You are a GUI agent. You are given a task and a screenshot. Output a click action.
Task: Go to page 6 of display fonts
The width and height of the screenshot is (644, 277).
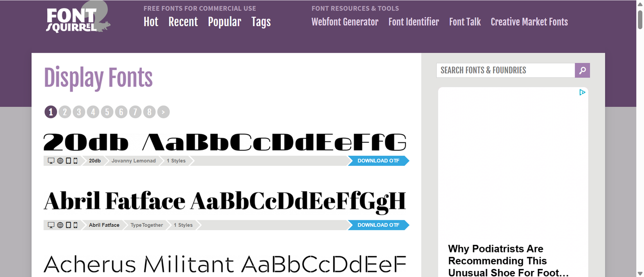(121, 112)
